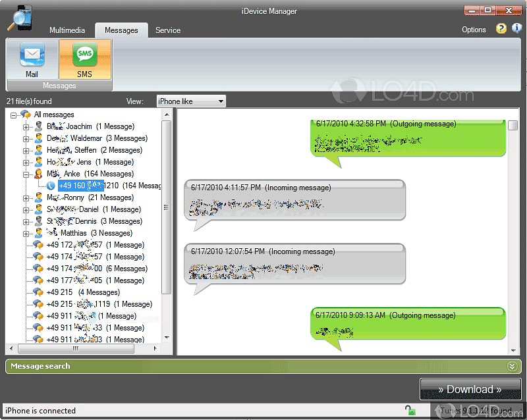Open the magnifier tool icon next to help
Image resolution: width=527 pixels, height=420 pixels.
pyautogui.click(x=516, y=30)
